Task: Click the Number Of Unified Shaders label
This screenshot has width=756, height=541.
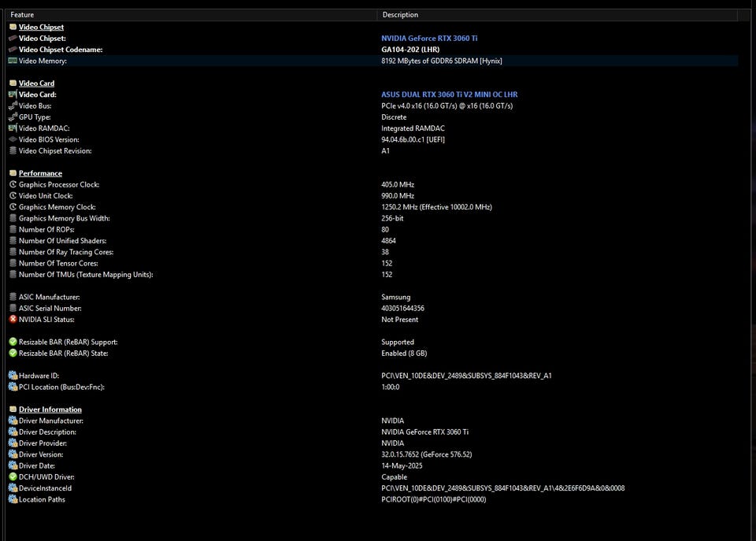Action: tap(63, 241)
